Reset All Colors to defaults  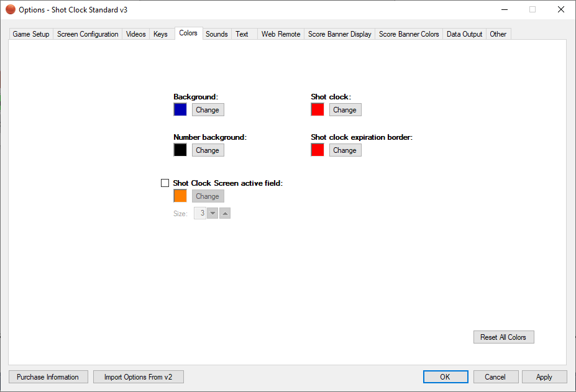point(503,337)
